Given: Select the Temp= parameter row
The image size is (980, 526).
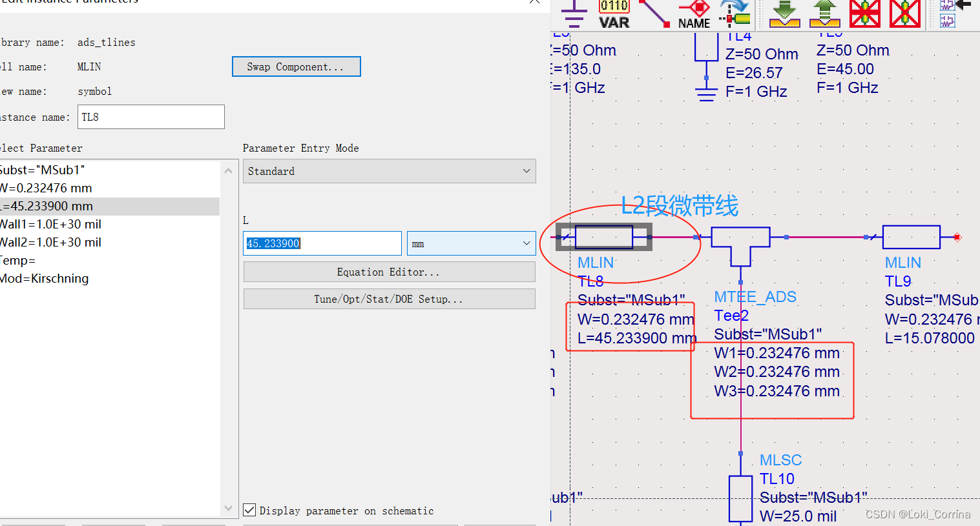Looking at the screenshot, I should 110,260.
